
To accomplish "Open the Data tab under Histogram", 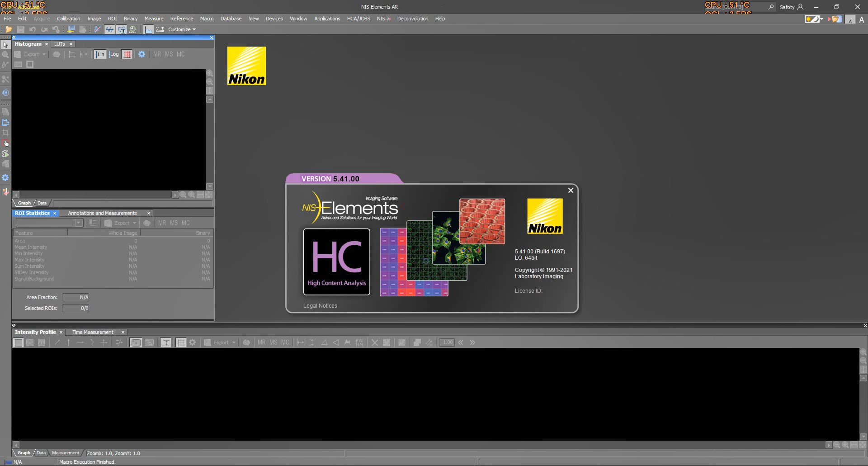I will tap(42, 203).
